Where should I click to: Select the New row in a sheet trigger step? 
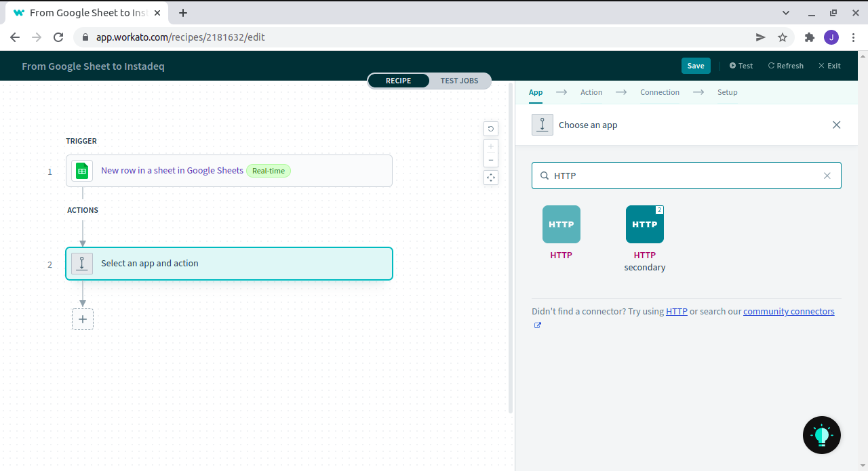coord(229,171)
